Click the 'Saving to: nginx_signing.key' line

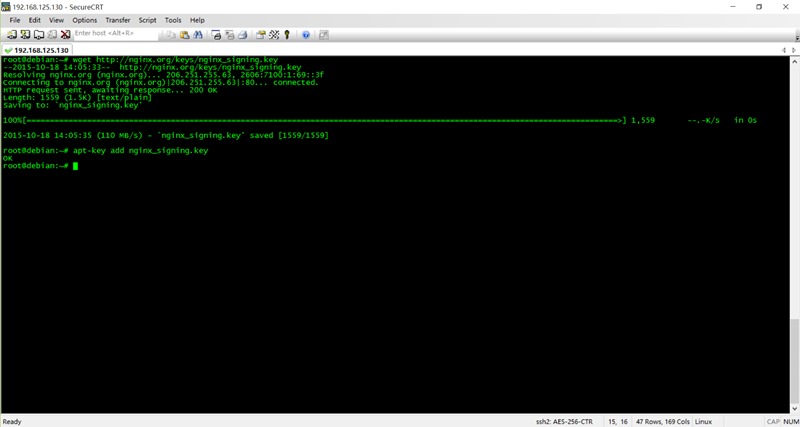(x=72, y=105)
